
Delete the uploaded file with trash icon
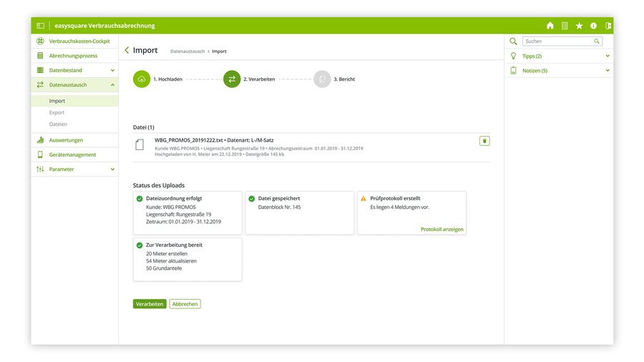click(484, 141)
